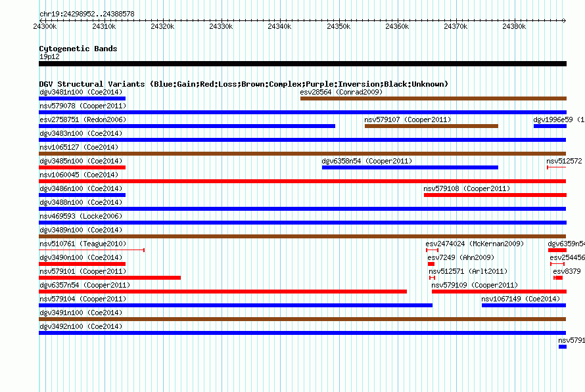
Task: Click the blue nsv579104 gain bar
Action: tap(236, 305)
